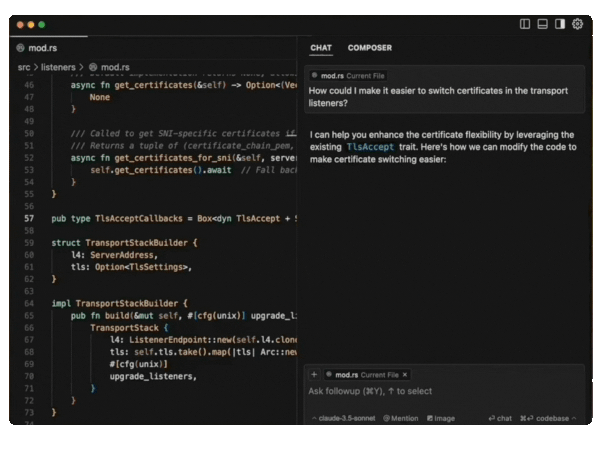Image resolution: width=600 pixels, height=450 pixels.
Task: Click the yellow minimize window button
Action: tap(31, 24)
